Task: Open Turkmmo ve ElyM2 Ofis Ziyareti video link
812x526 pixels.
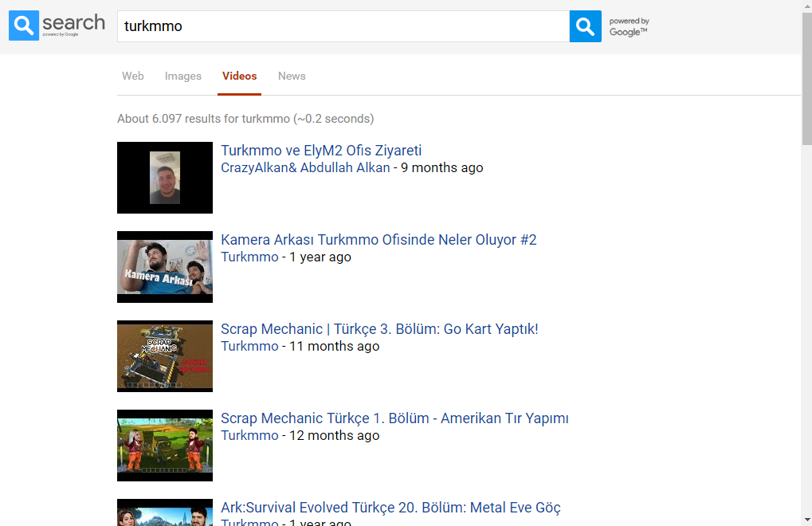Action: [321, 151]
